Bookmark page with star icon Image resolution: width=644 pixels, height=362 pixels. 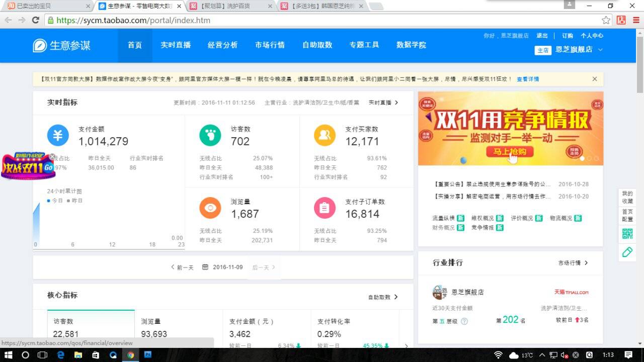606,20
